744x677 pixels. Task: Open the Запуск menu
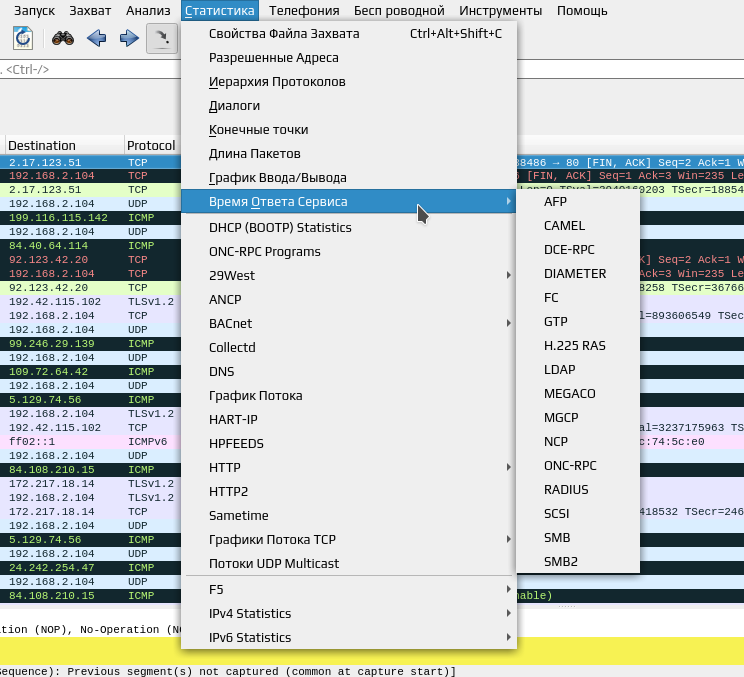[x=34, y=10]
